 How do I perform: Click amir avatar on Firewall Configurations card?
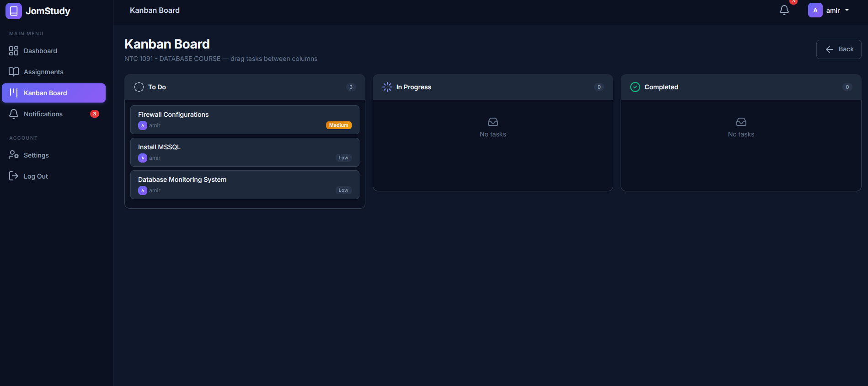click(143, 125)
